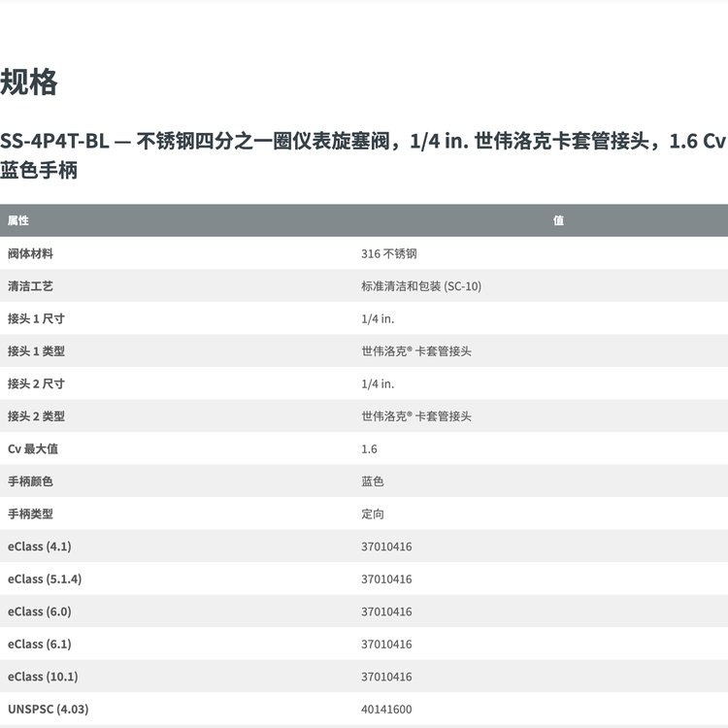Click the 值 column header
Screen dimensions: 728x728
coord(558,220)
